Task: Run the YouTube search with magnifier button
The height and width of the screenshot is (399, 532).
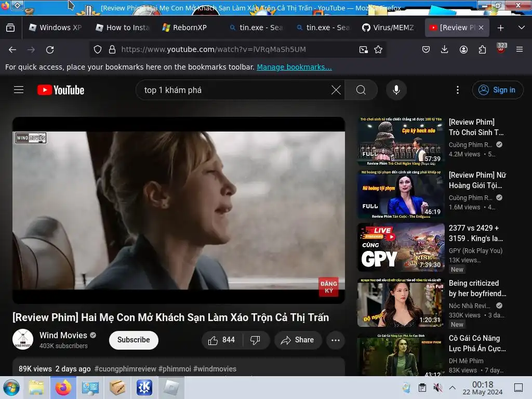Action: [361, 90]
